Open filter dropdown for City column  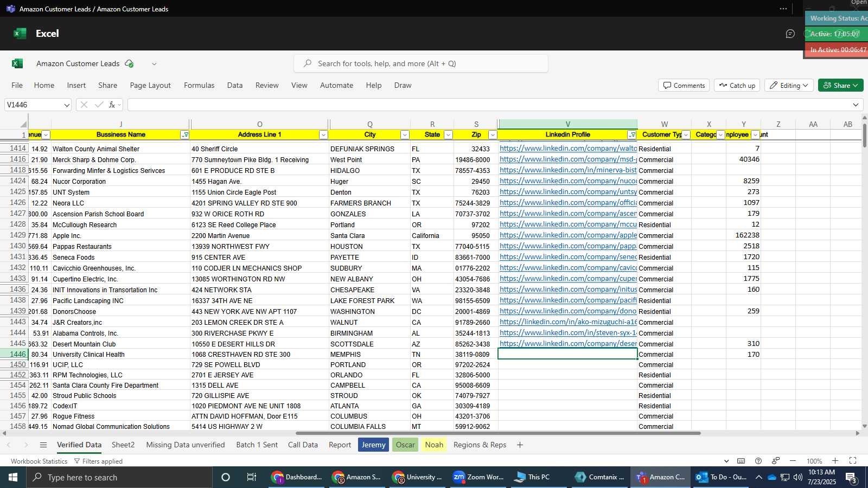(x=405, y=135)
